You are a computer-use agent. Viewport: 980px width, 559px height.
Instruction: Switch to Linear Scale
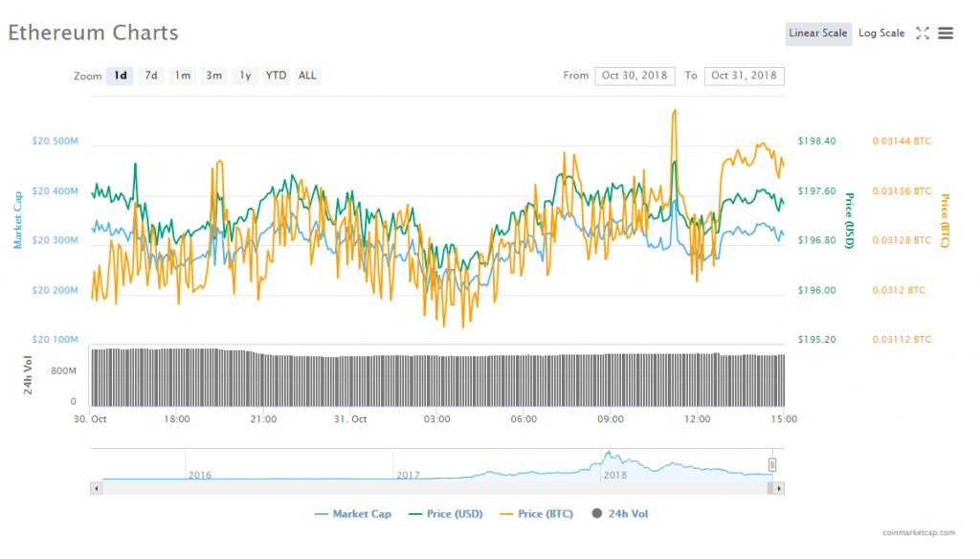click(x=818, y=34)
